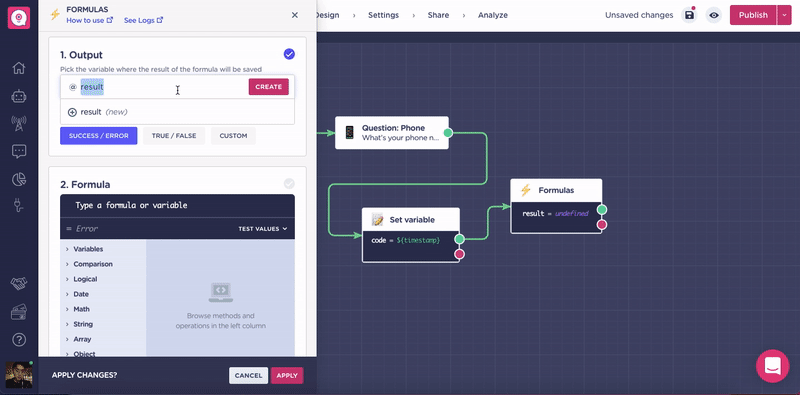Click the preview eye icon

714,15
